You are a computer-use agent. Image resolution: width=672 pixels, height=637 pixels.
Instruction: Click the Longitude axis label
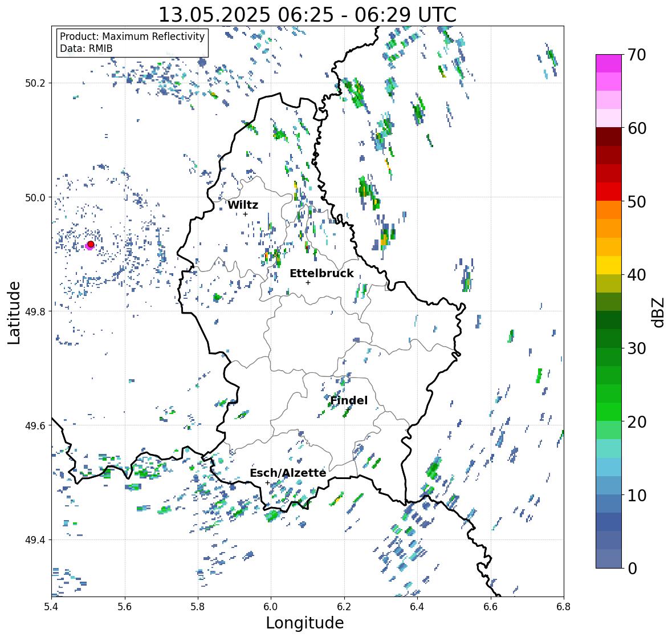pyautogui.click(x=305, y=623)
